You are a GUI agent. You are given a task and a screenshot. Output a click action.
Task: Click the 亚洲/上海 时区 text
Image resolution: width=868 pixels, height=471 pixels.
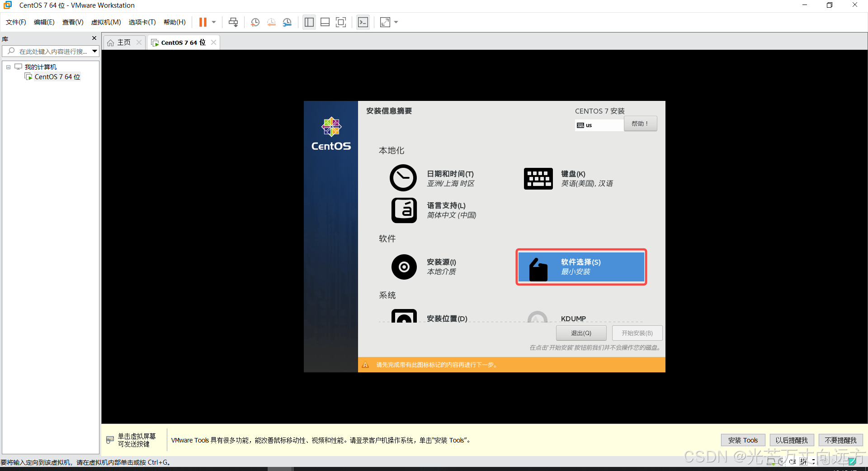point(451,184)
